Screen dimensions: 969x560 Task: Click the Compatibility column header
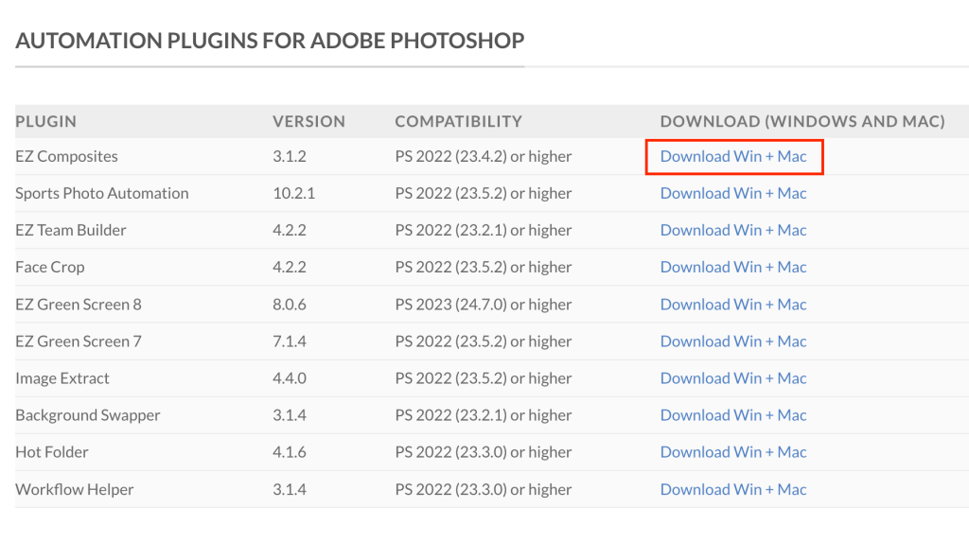pyautogui.click(x=459, y=121)
